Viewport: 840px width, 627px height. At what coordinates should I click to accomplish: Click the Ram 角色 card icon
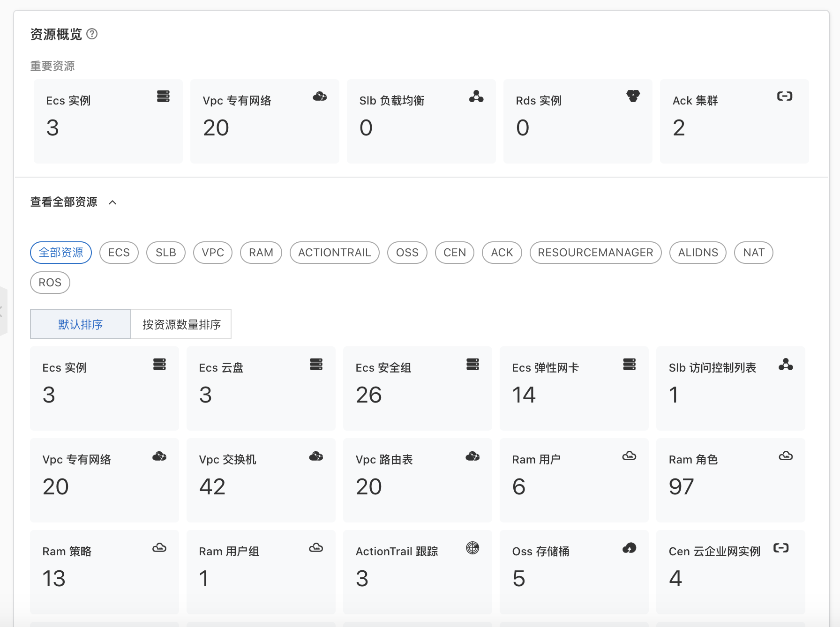[786, 455]
